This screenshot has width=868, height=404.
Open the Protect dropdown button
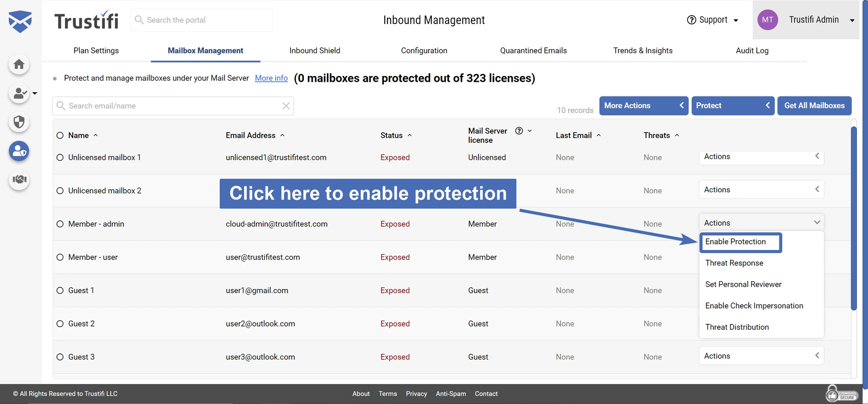732,106
